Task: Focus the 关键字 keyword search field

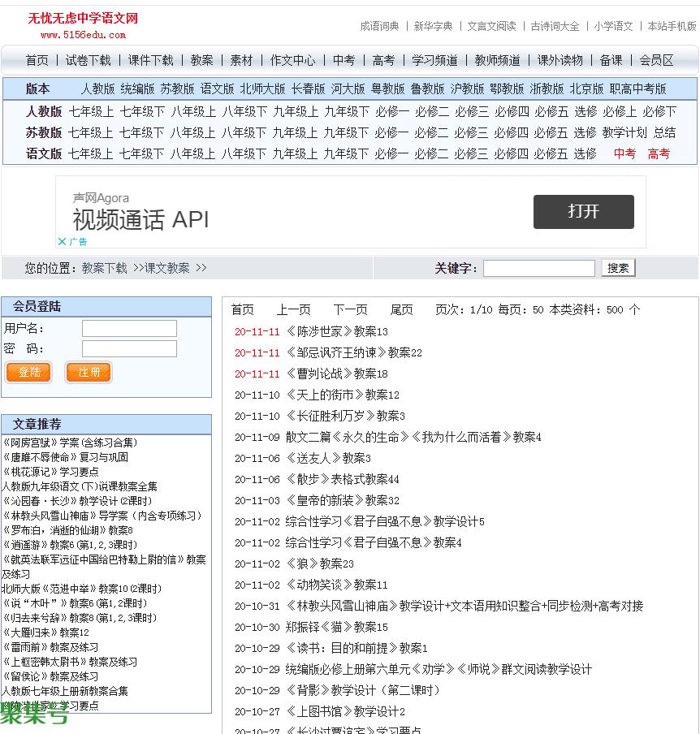Action: pyautogui.click(x=538, y=268)
